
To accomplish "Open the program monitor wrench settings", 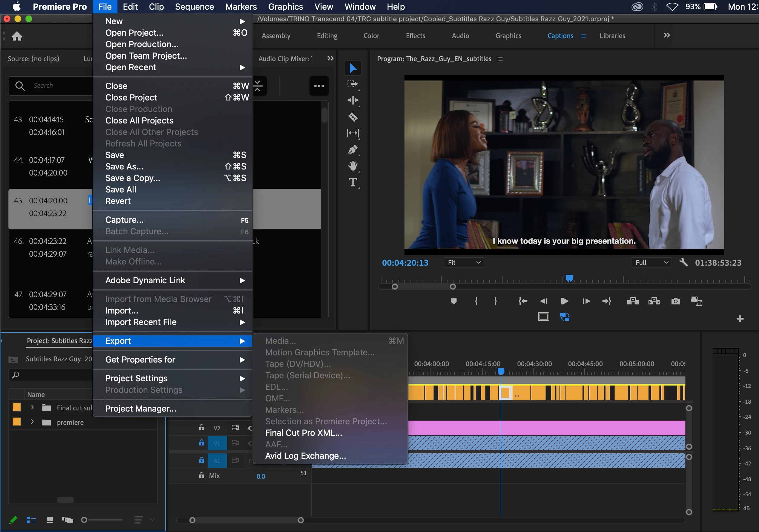I will (x=683, y=263).
